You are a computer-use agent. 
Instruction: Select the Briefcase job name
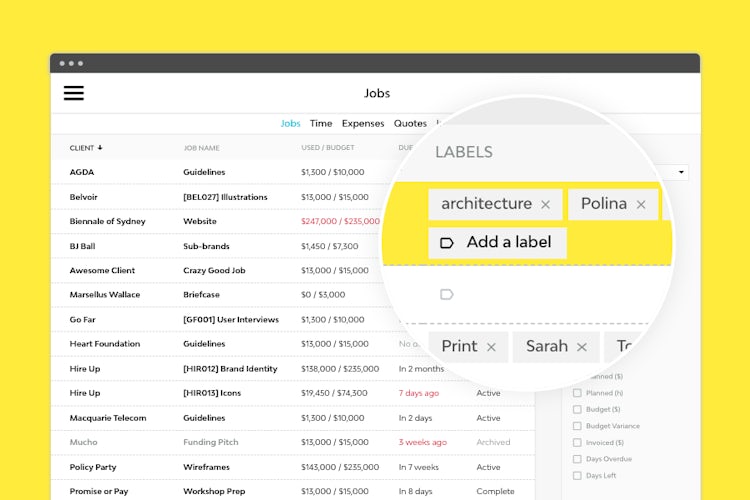pos(201,295)
